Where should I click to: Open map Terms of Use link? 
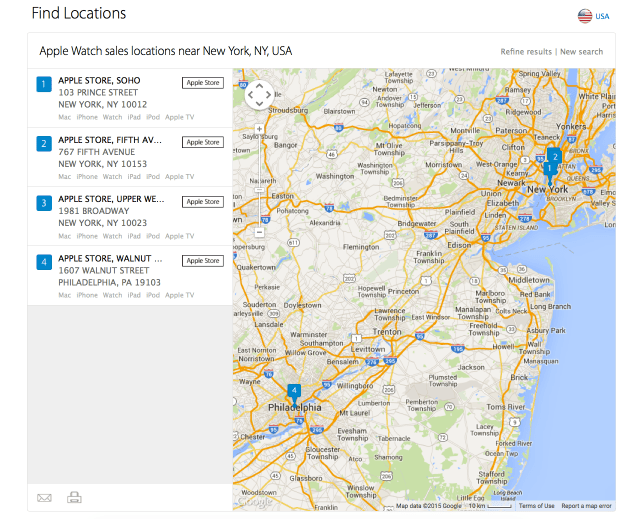click(x=536, y=506)
